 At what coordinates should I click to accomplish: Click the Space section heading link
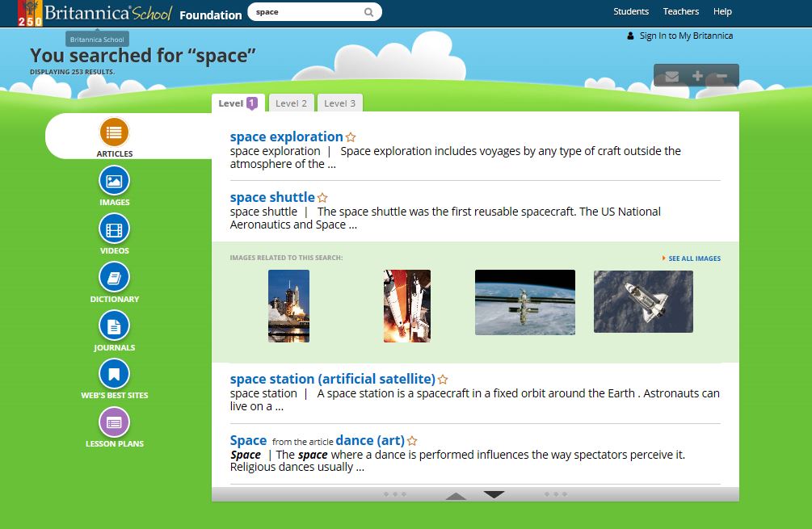pyautogui.click(x=248, y=440)
